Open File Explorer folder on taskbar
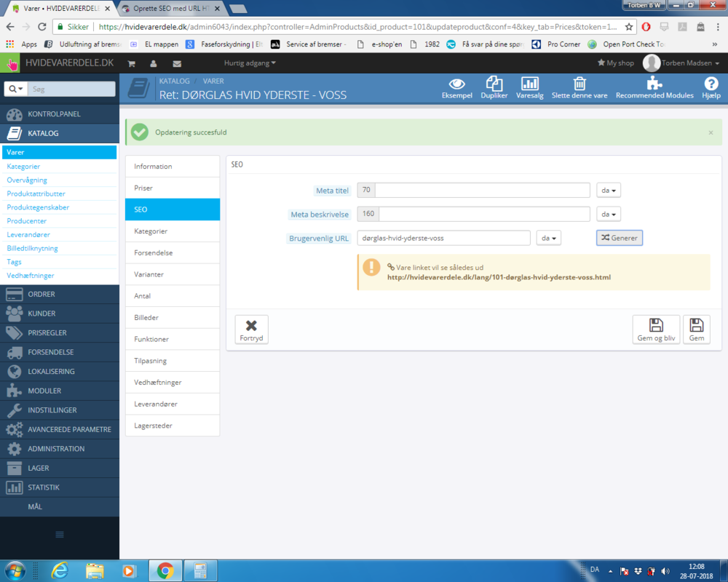This screenshot has height=582, width=728. (x=95, y=571)
